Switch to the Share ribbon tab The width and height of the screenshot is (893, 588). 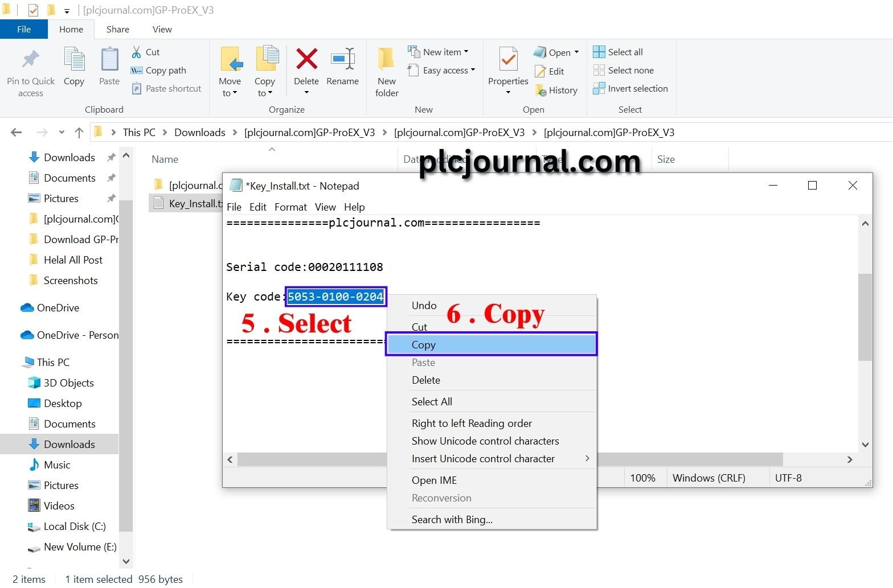117,29
